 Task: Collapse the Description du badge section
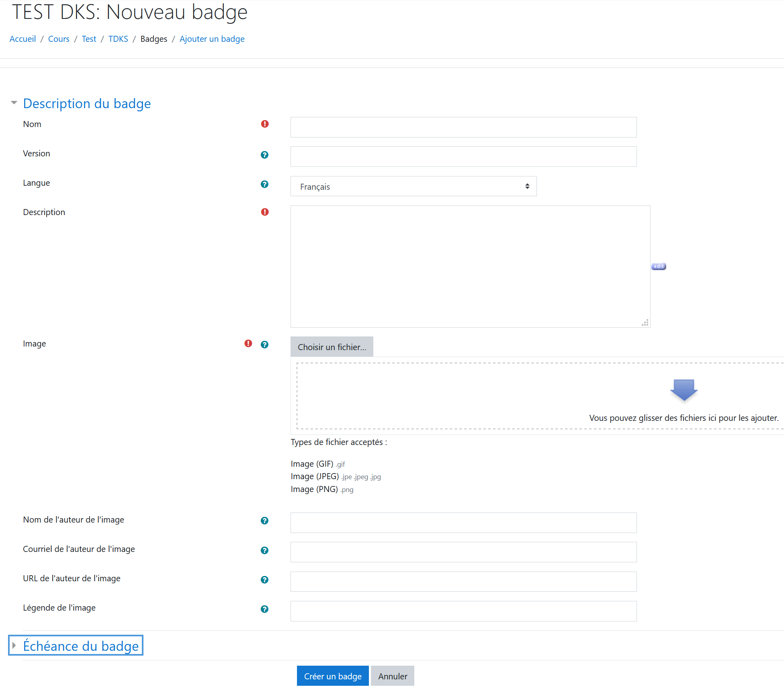click(87, 103)
